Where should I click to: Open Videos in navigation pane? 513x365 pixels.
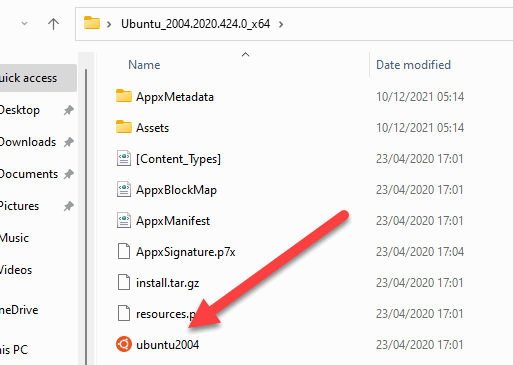(x=16, y=270)
